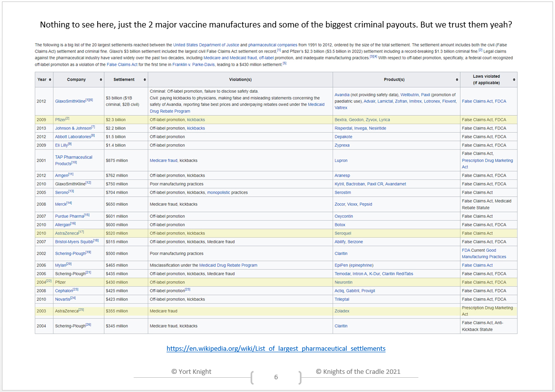Open the Zyprexa product link
Screen dimensions: 555x392
pos(342,145)
